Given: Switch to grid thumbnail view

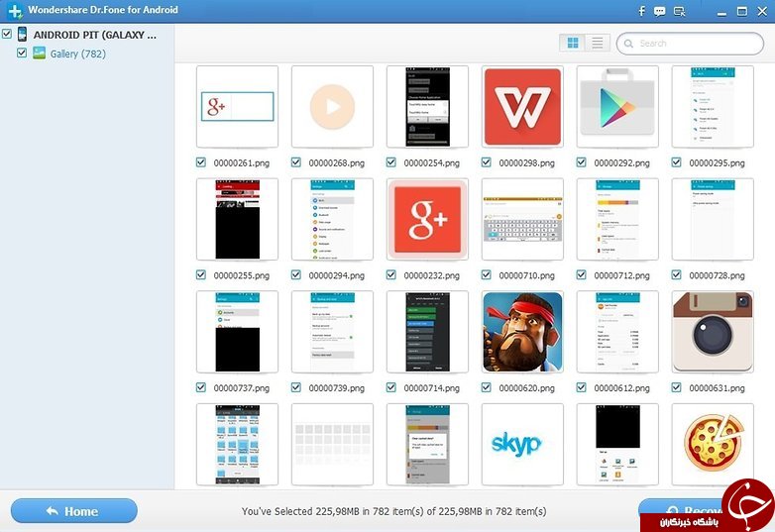Looking at the screenshot, I should click(x=573, y=43).
